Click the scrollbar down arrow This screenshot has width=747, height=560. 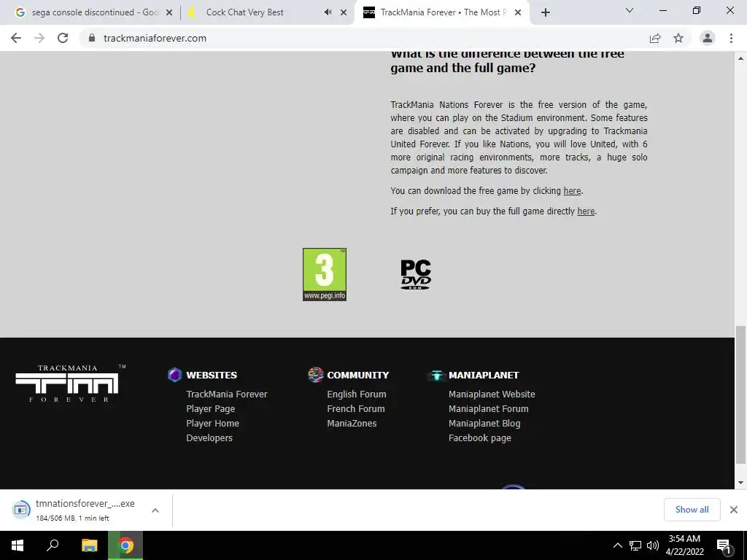pos(740,483)
